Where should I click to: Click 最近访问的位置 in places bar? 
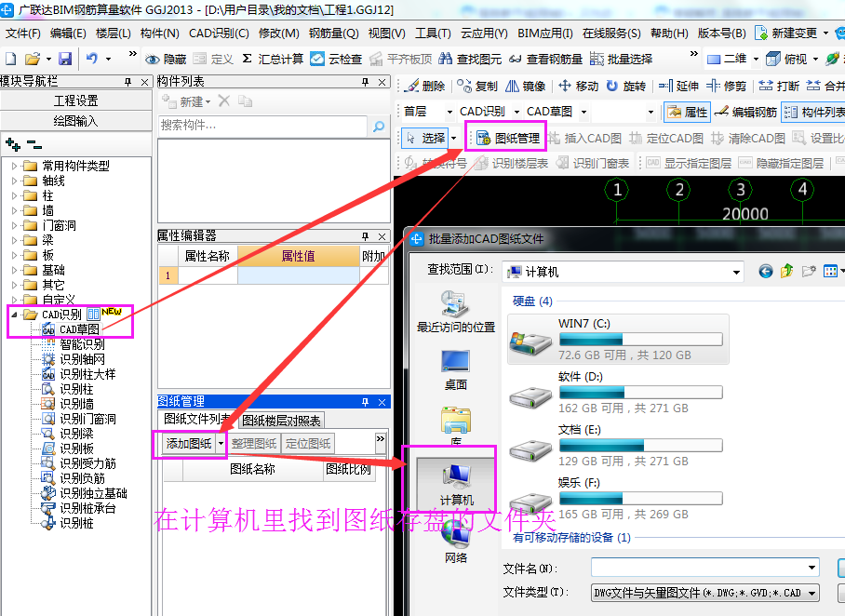456,312
